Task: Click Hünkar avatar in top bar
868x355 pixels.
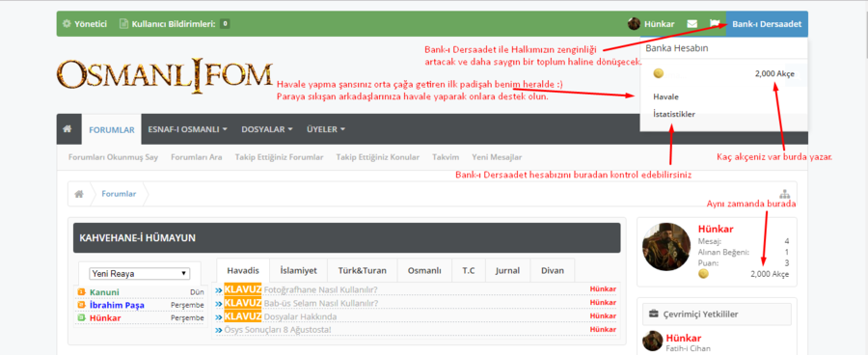Action: pyautogui.click(x=634, y=24)
